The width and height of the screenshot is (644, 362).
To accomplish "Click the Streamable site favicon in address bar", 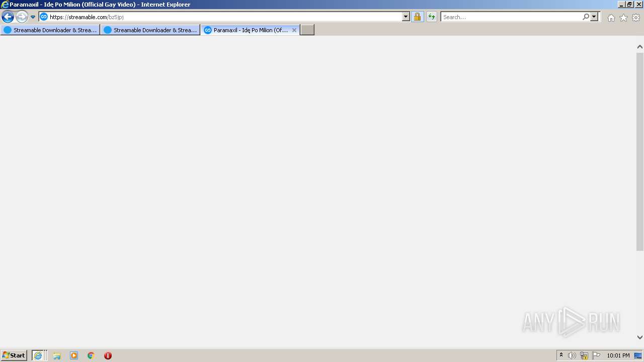I will click(x=44, y=17).
